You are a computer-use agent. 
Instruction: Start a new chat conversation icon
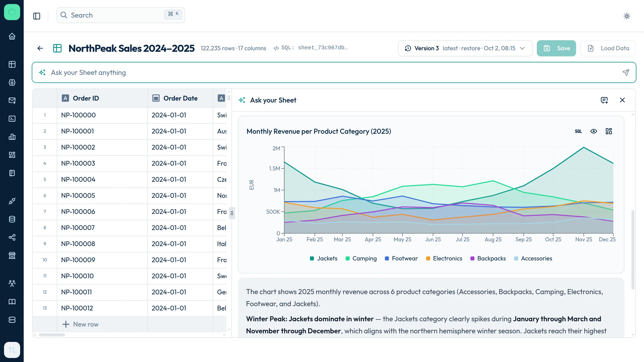[x=604, y=100]
